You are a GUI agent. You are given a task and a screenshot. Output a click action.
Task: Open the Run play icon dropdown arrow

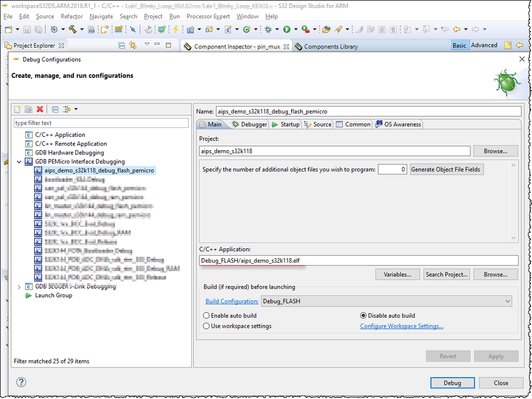pyautogui.click(x=296, y=29)
